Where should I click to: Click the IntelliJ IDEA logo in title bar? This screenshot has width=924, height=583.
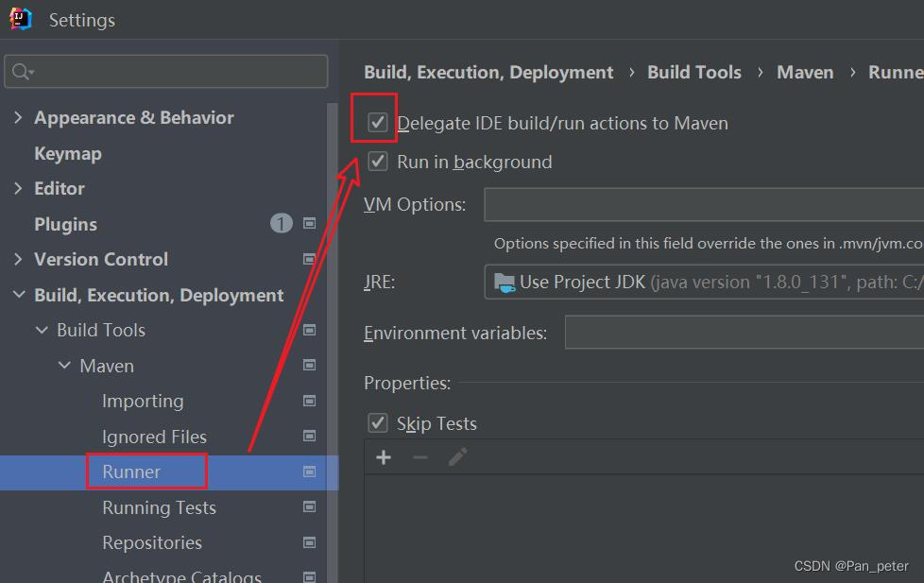21,19
